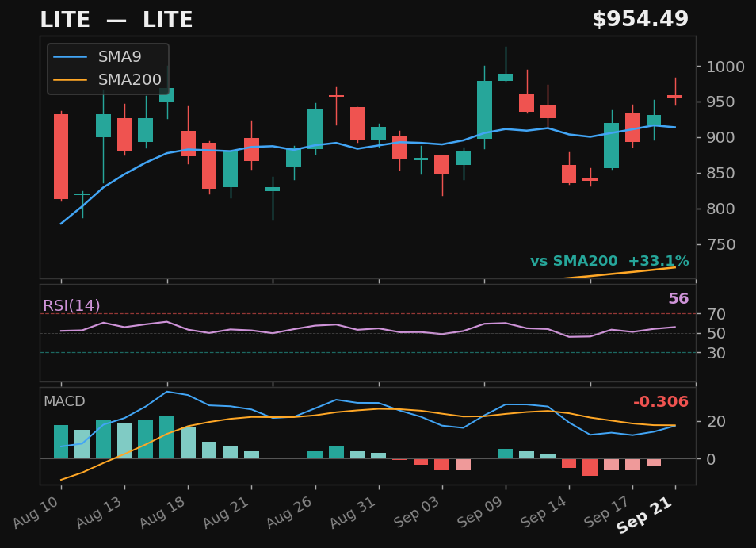Click the RSI 70 axis label
756x548 pixels.
716,315
